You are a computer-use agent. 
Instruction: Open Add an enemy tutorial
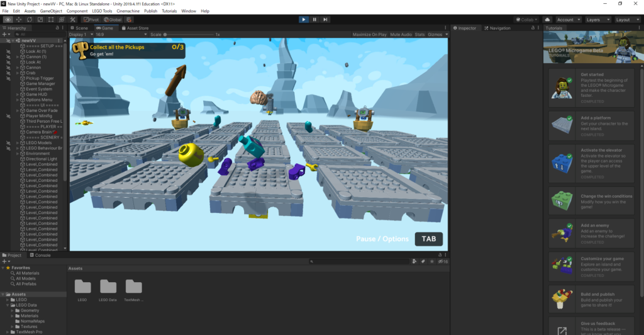(591, 233)
